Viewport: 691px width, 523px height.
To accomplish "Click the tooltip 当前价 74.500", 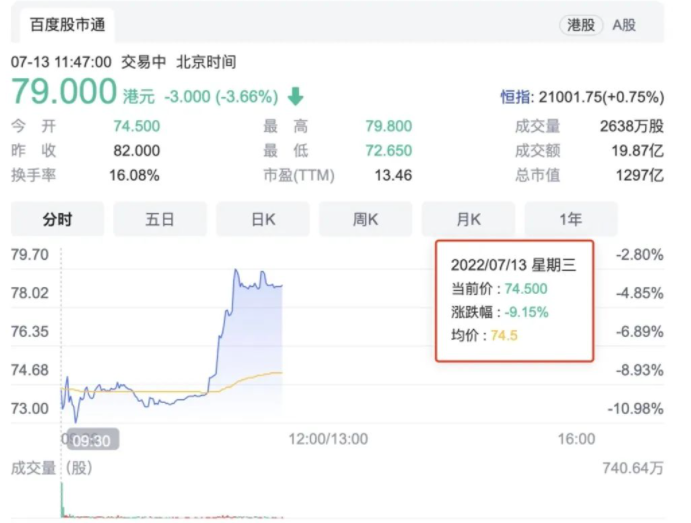I will pos(499,289).
